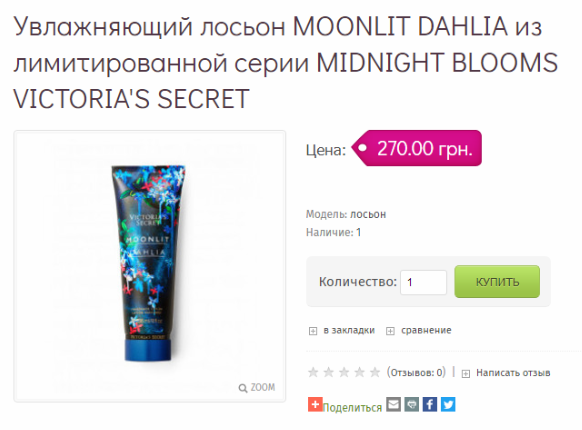Click the red plus share icon
The image size is (582, 430).
tap(315, 404)
